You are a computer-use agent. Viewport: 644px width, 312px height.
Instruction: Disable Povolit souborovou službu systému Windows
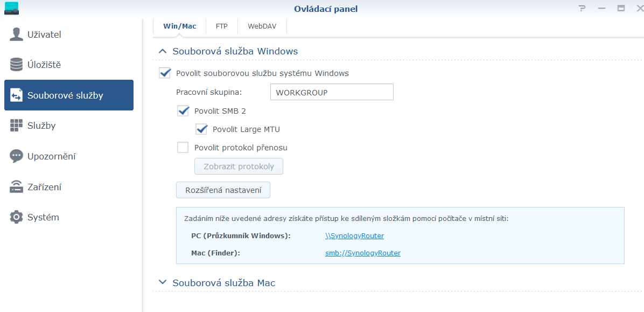tap(164, 73)
